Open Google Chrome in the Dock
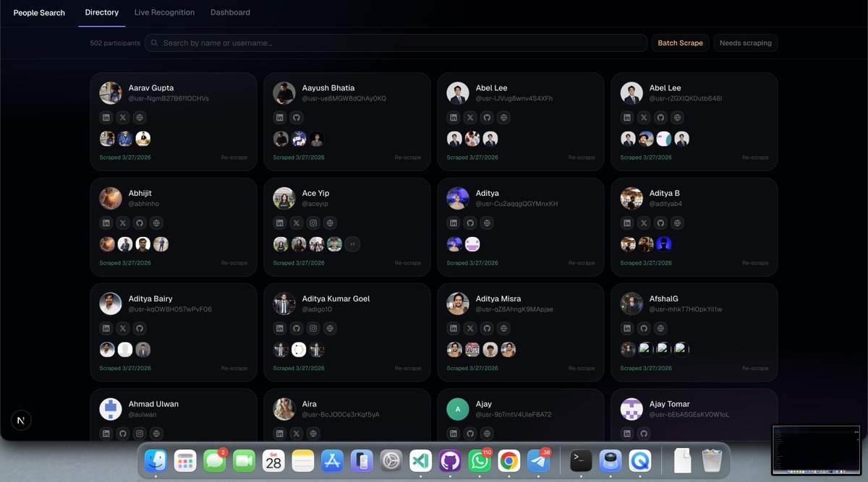 click(x=509, y=460)
